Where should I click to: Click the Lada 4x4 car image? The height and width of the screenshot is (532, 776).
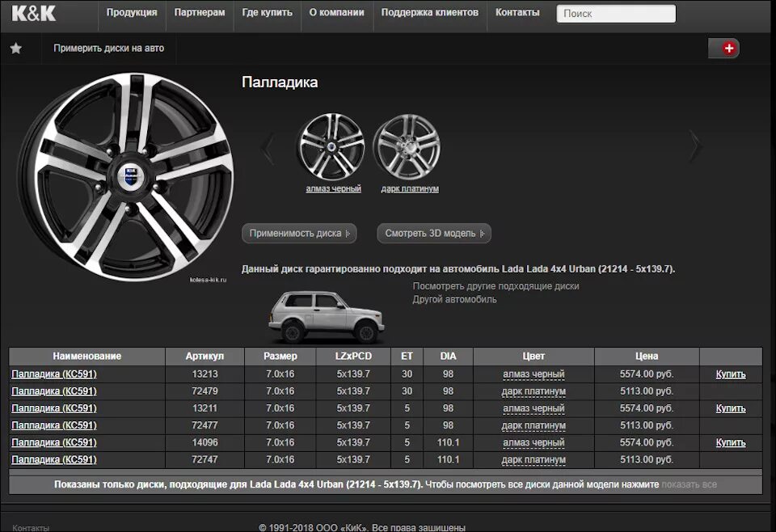pos(327,317)
